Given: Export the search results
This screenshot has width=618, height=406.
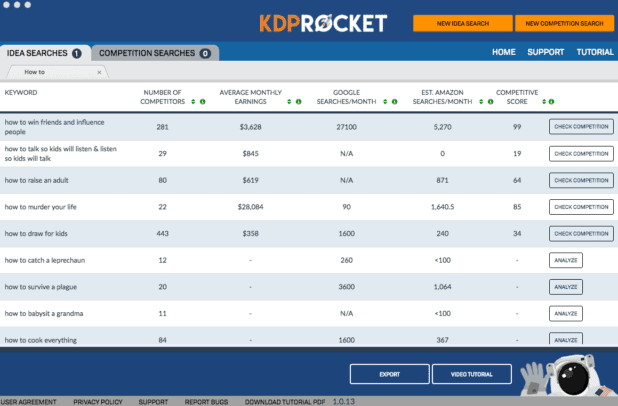Looking at the screenshot, I should click(x=389, y=374).
